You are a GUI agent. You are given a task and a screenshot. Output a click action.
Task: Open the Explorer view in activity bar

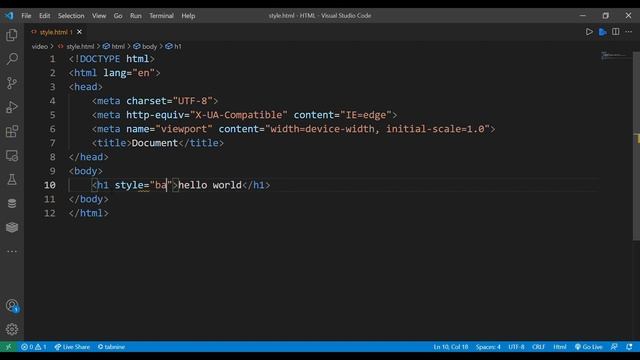click(x=12, y=35)
